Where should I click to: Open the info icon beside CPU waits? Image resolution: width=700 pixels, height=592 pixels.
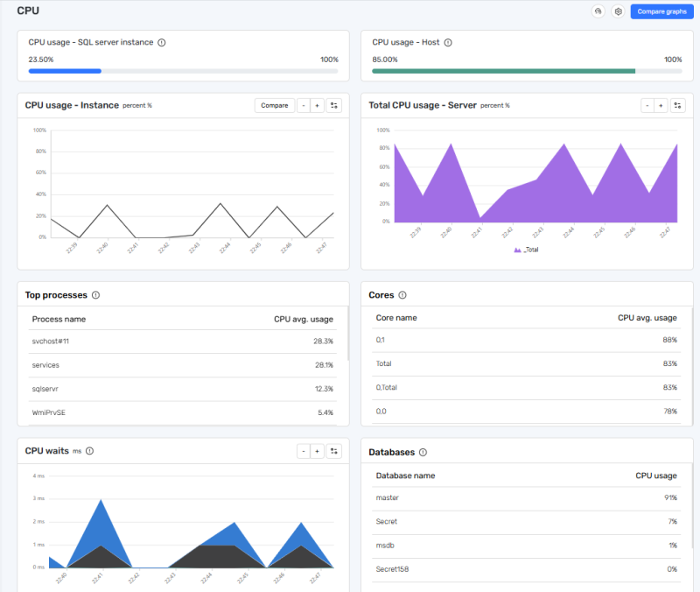click(x=89, y=451)
